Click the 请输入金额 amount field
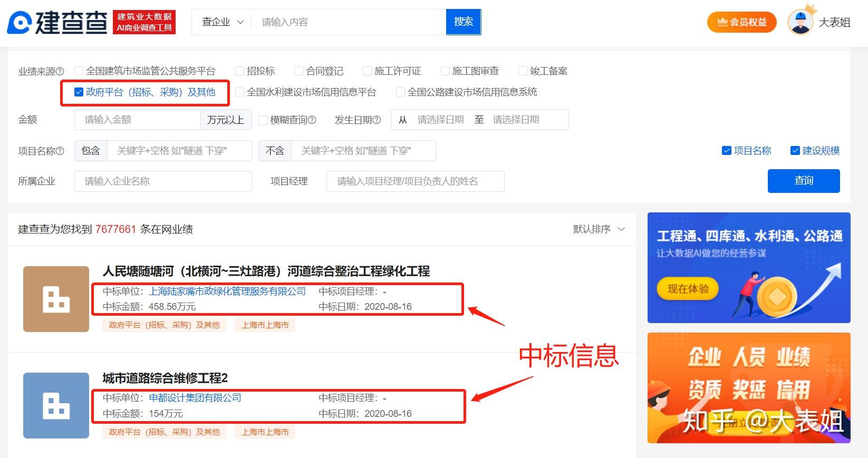 coord(138,120)
